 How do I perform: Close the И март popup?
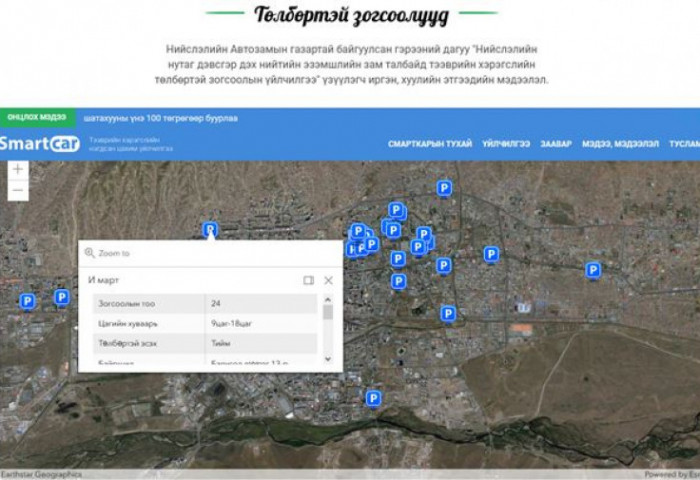point(329,280)
